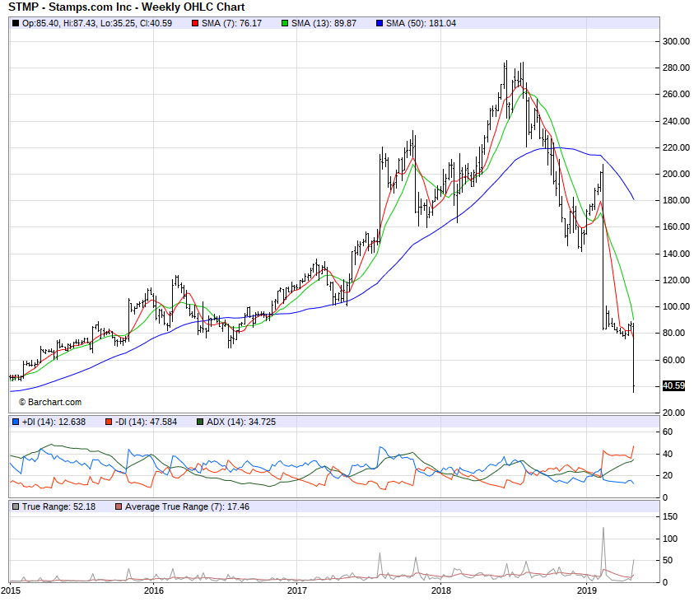Click the Average True Range (7) swatch
The image size is (694, 616).
coord(119,506)
